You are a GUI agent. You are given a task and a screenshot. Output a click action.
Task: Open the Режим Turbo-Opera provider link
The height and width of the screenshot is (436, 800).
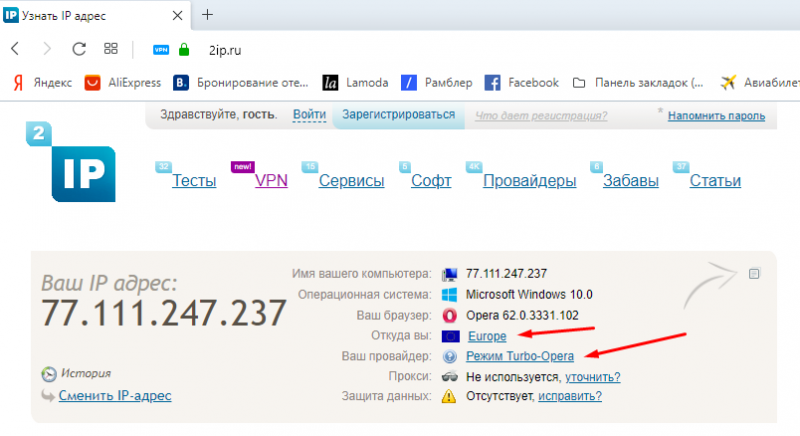(x=520, y=355)
